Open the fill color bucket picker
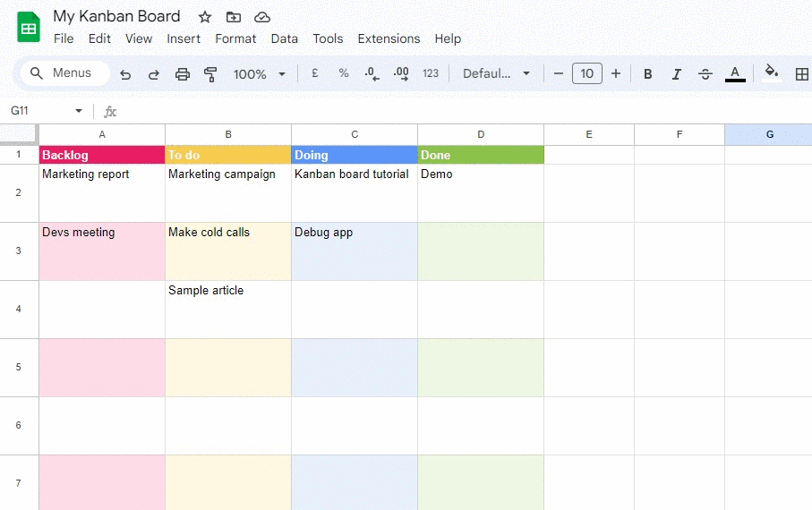The width and height of the screenshot is (812, 510). 771,73
